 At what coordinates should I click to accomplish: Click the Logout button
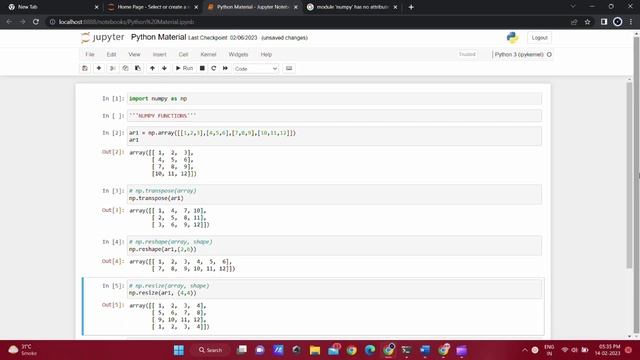(x=539, y=38)
